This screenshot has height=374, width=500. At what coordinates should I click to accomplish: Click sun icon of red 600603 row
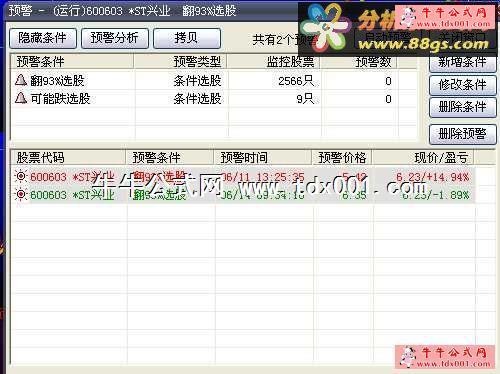(x=21, y=176)
